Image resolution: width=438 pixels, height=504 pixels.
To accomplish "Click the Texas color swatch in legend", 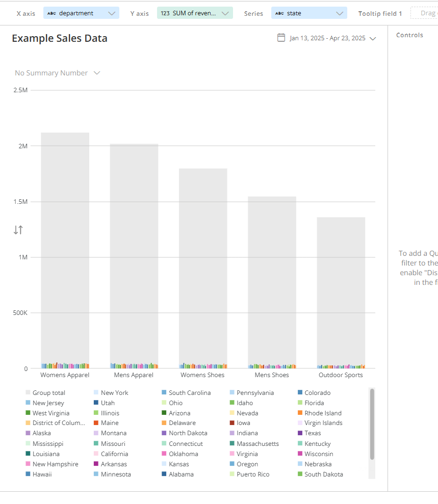I will click(300, 433).
